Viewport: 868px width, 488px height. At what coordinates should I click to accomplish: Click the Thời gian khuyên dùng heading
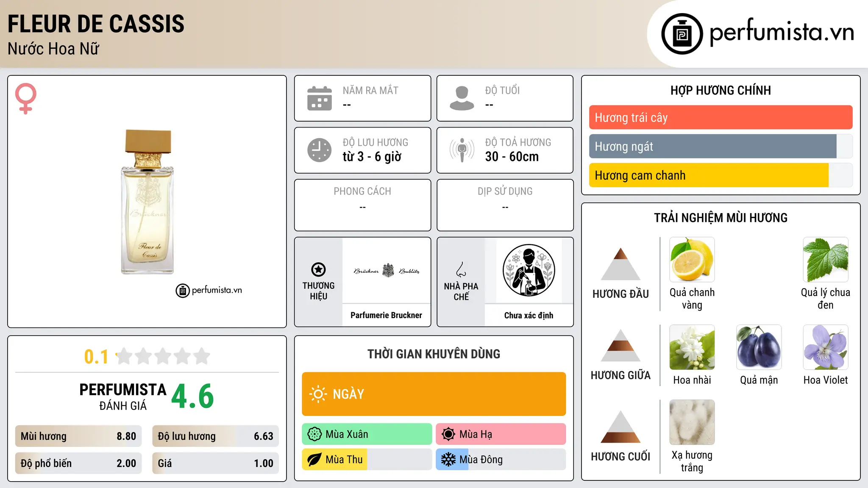pos(434,354)
